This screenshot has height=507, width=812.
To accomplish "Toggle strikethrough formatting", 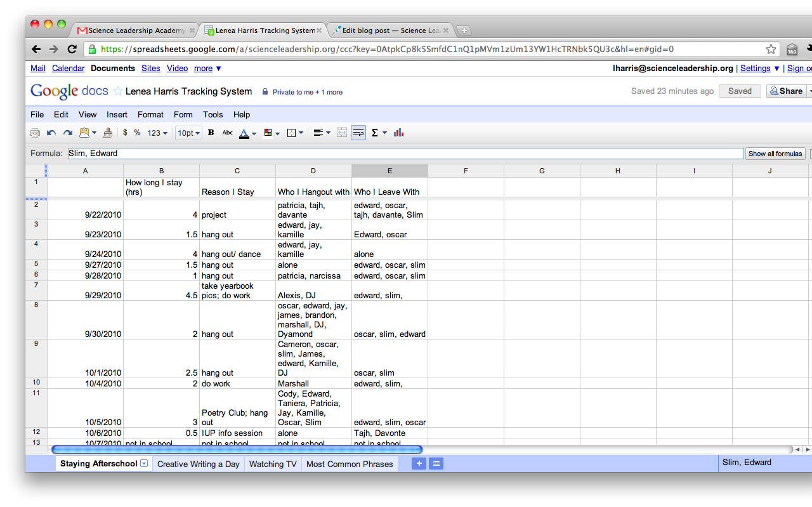I will [x=227, y=133].
